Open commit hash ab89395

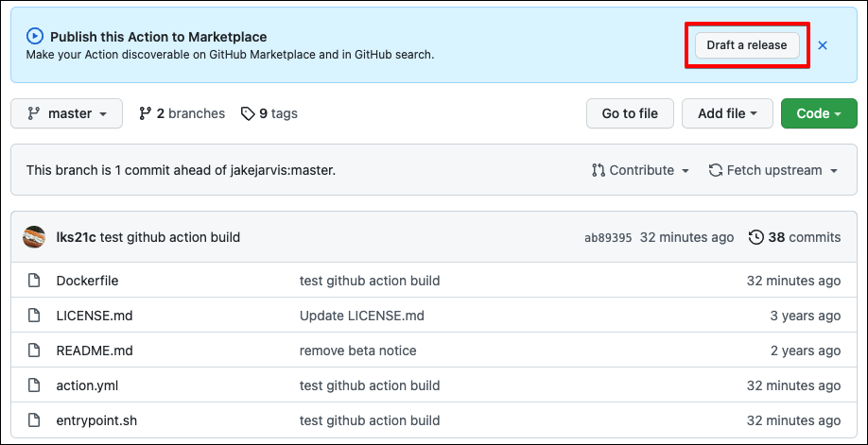tap(608, 238)
